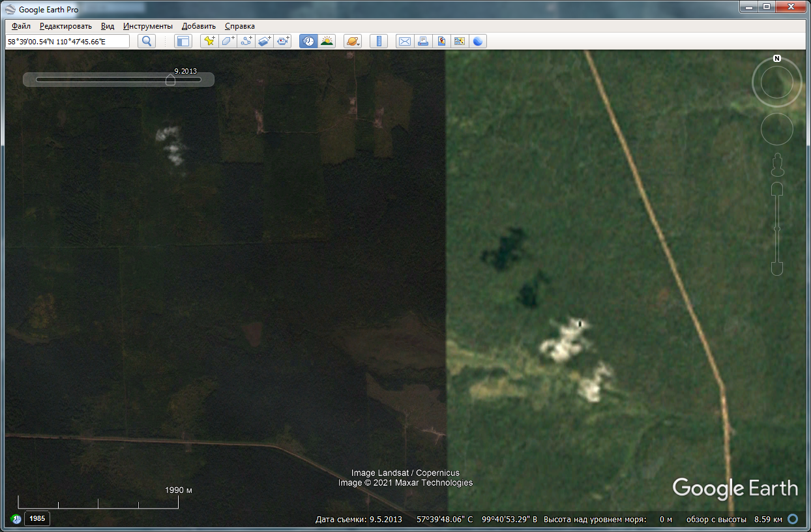Image resolution: width=811 pixels, height=532 pixels.
Task: Click the 1990 м scale legend label
Action: click(179, 490)
